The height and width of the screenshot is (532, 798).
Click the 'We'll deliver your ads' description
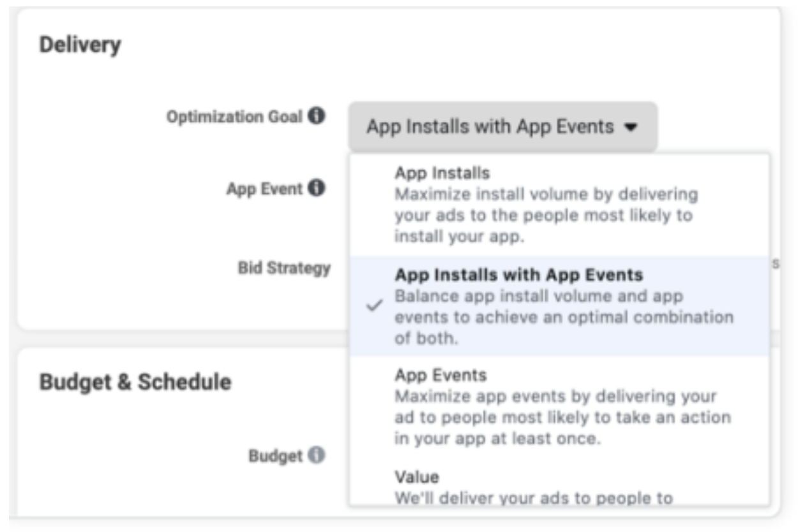[x=534, y=498]
